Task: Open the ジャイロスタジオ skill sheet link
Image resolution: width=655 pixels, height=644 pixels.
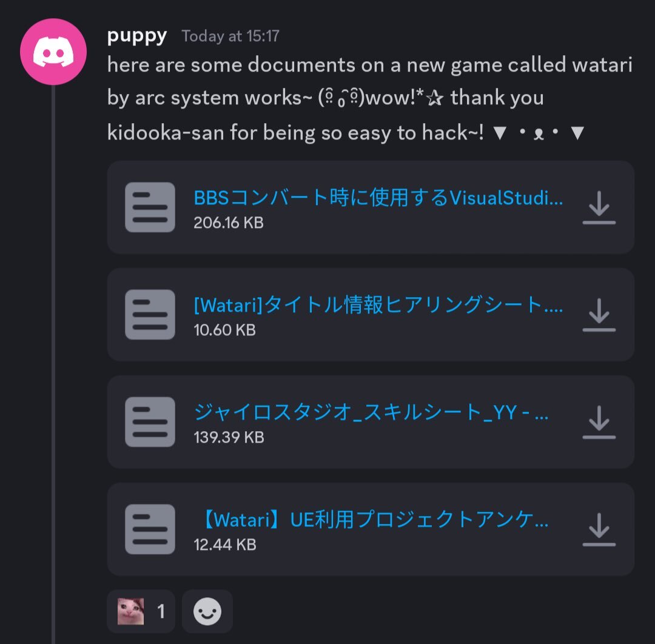Action: click(371, 412)
